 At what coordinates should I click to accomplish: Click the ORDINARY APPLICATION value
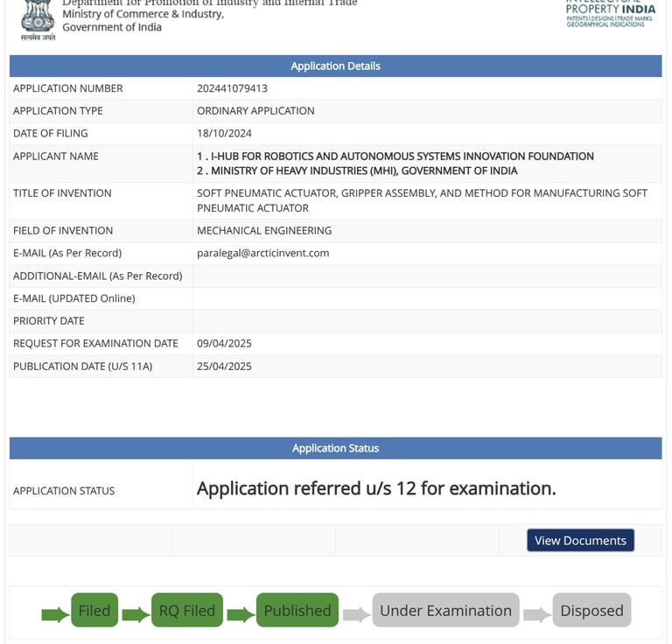tap(255, 110)
